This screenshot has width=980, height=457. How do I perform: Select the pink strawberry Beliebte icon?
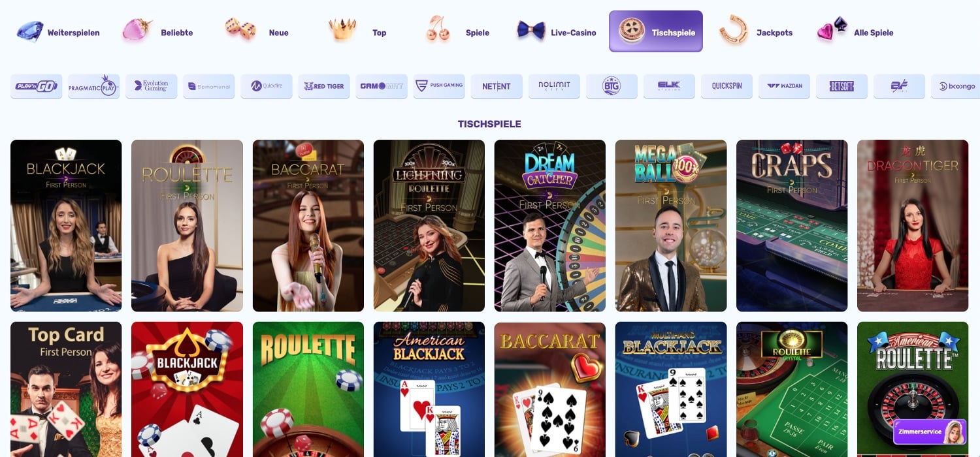click(x=137, y=31)
